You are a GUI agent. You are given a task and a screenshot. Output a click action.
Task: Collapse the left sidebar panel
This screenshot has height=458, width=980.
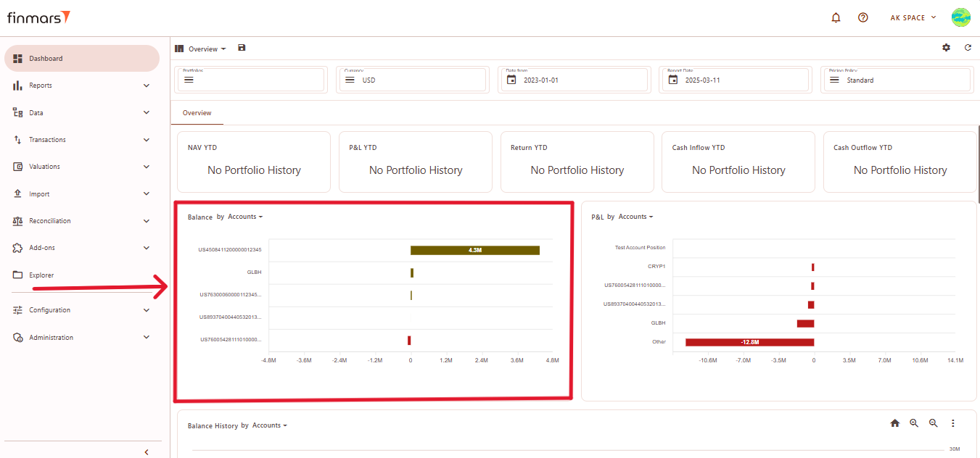pyautogui.click(x=147, y=451)
